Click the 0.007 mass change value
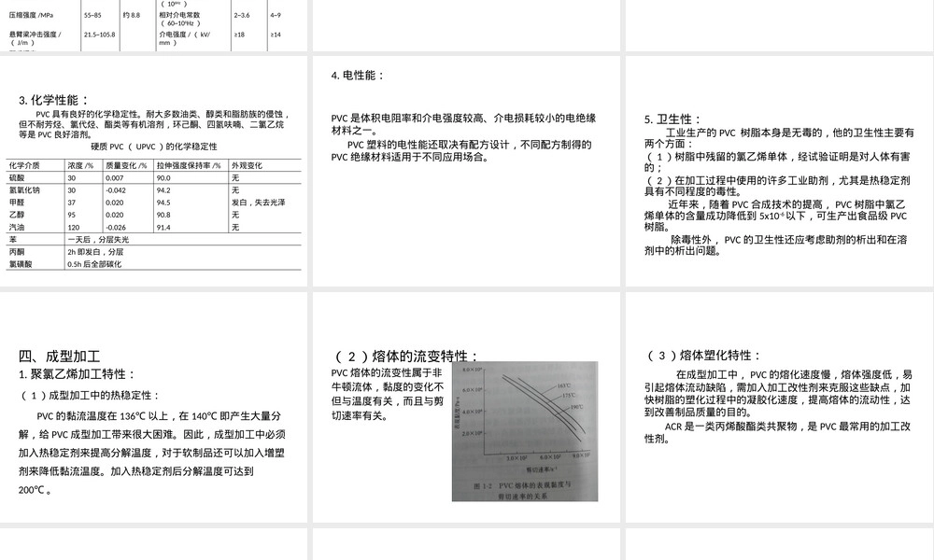The height and width of the screenshot is (560, 934). [x=114, y=178]
